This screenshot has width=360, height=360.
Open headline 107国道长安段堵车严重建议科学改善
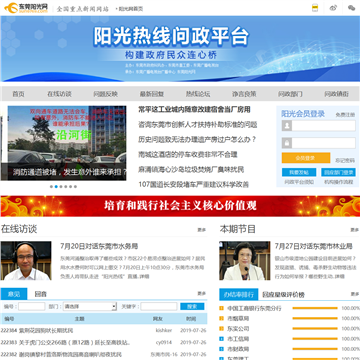point(194,184)
